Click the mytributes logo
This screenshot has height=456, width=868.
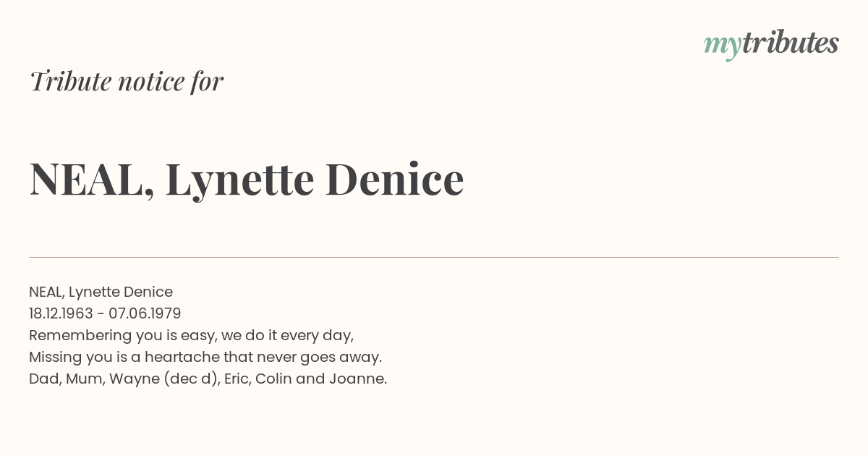tap(771, 44)
